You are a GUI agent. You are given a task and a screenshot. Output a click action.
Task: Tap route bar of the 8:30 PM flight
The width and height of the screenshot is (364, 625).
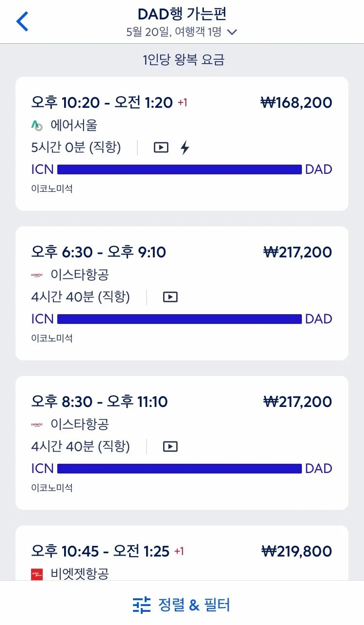pyautogui.click(x=180, y=469)
